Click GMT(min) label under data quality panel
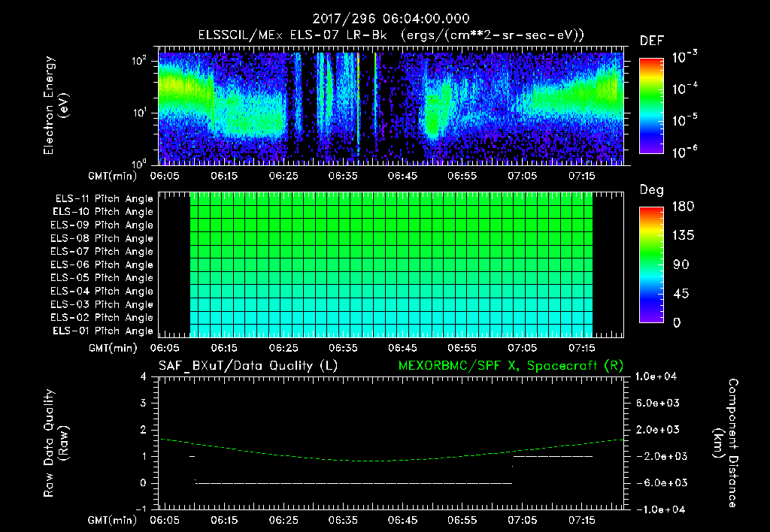Screen dimensions: 770x532 coord(113,521)
